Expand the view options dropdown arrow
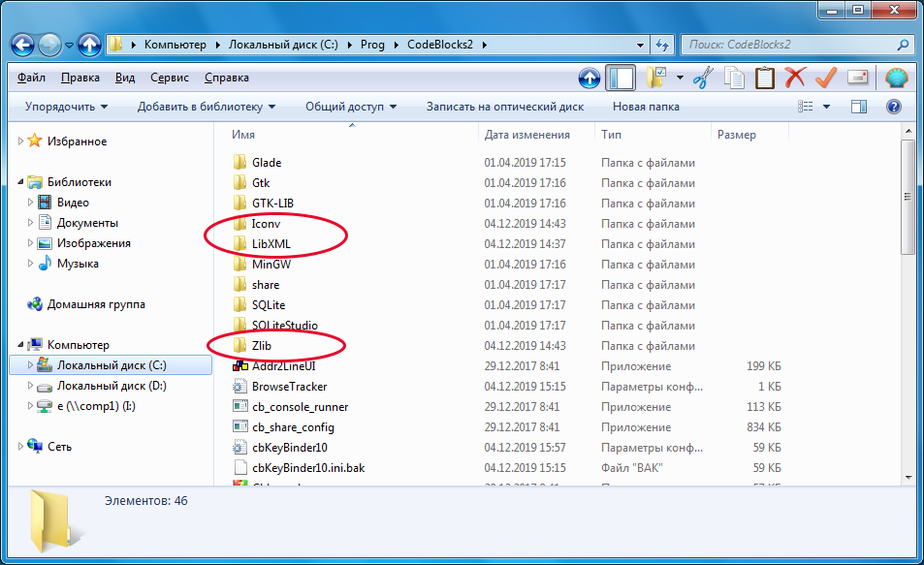 pyautogui.click(x=826, y=107)
